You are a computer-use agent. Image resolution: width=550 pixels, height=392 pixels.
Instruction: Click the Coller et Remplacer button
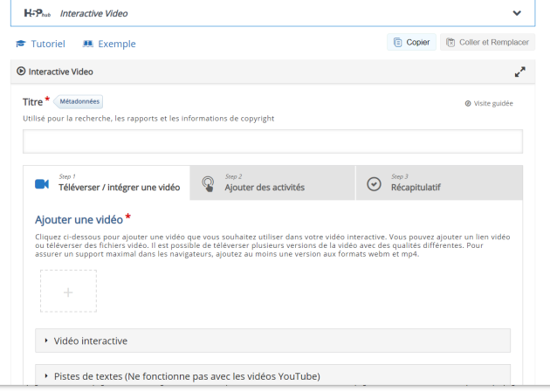(488, 42)
